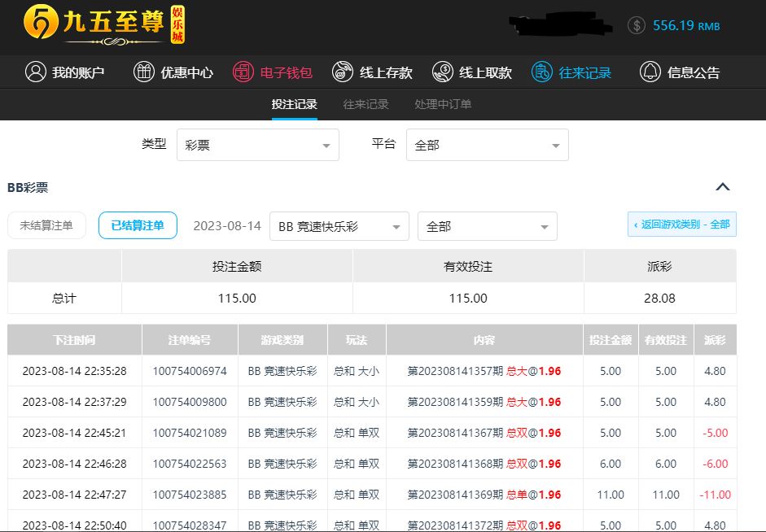This screenshot has height=532, width=766.
Task: Click the 往来记录 records icon
Action: [542, 72]
